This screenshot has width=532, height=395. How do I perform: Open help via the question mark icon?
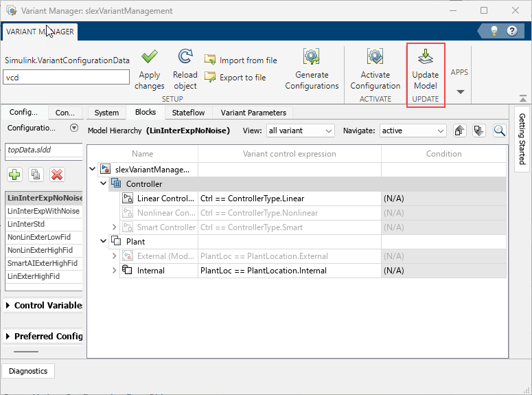coord(512,31)
